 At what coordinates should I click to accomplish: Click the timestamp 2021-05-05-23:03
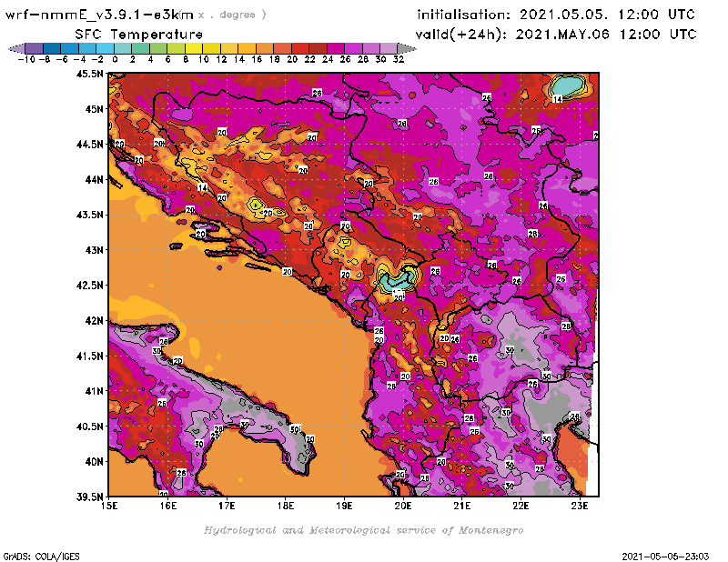(x=665, y=557)
